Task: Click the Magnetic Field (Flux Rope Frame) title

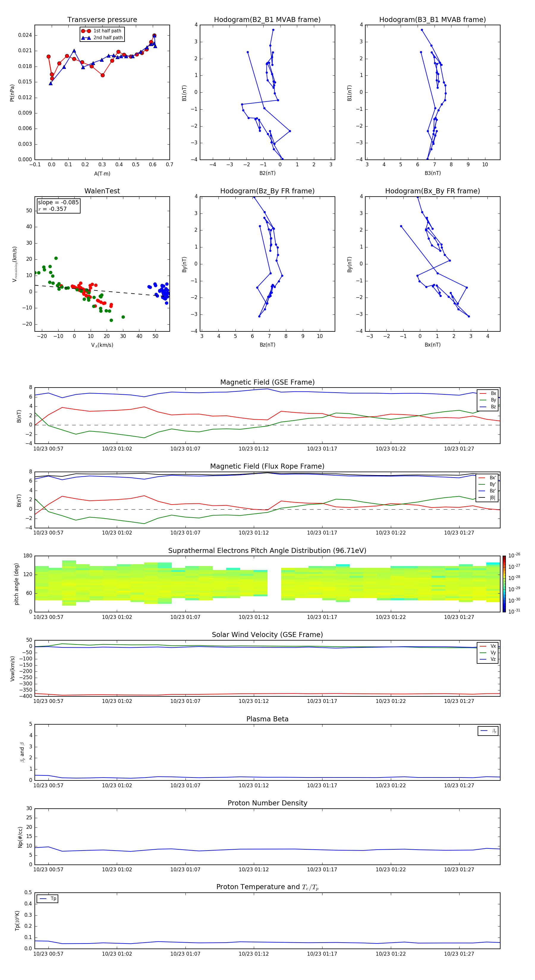Action: [x=267, y=467]
